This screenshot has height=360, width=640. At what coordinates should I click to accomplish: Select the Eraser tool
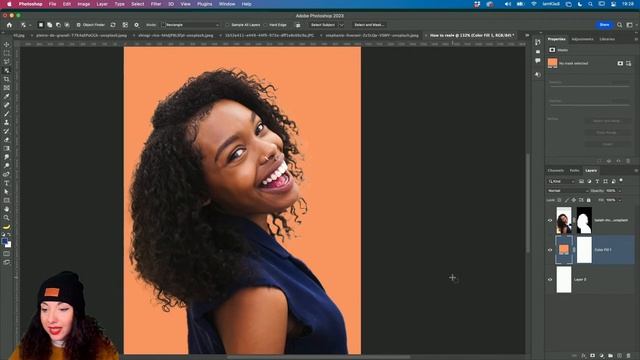[x=7, y=140]
